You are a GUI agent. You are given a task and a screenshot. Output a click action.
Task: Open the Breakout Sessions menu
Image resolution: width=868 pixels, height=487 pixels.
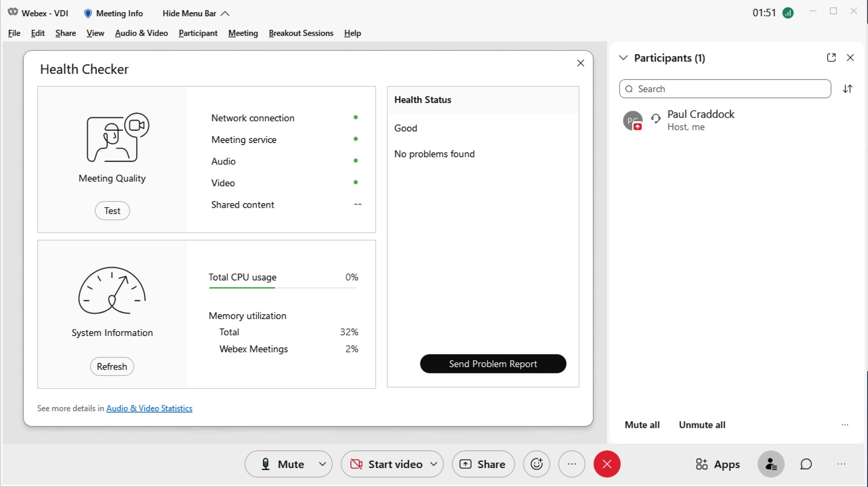[x=301, y=33]
